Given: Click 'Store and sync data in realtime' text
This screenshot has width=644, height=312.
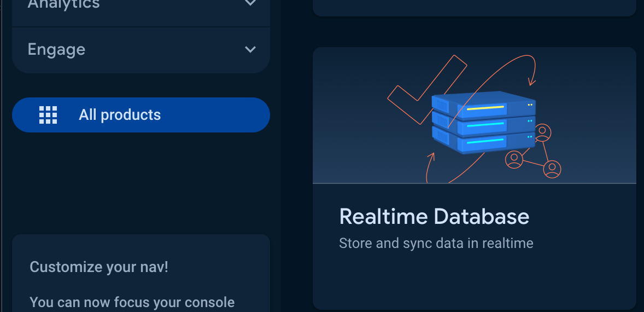Looking at the screenshot, I should tap(436, 244).
